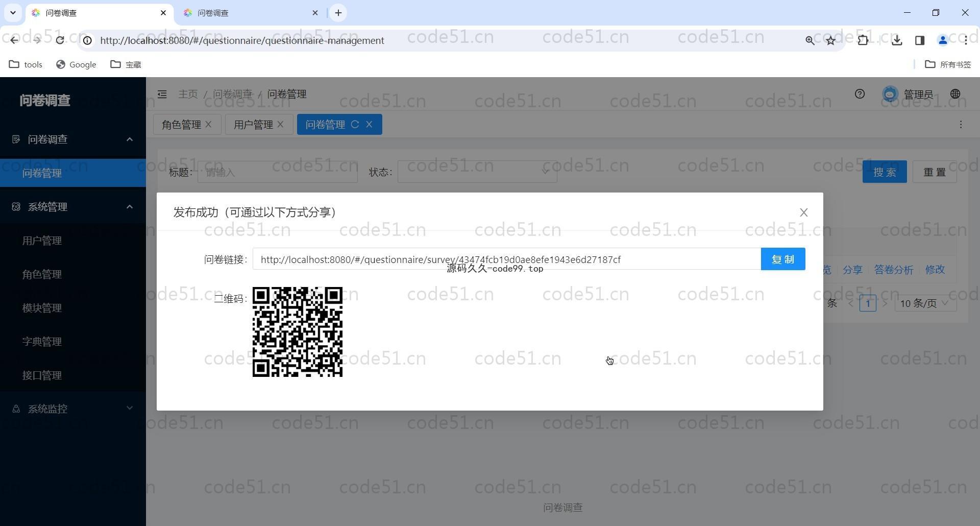980x526 pixels.
Task: Close the 用户管理 tab
Action: pyautogui.click(x=280, y=124)
